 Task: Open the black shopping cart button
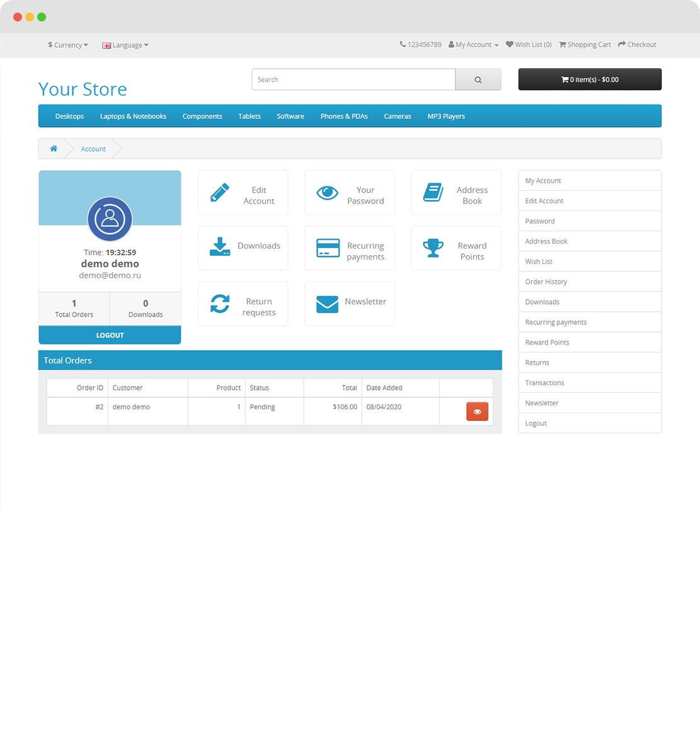pos(589,80)
